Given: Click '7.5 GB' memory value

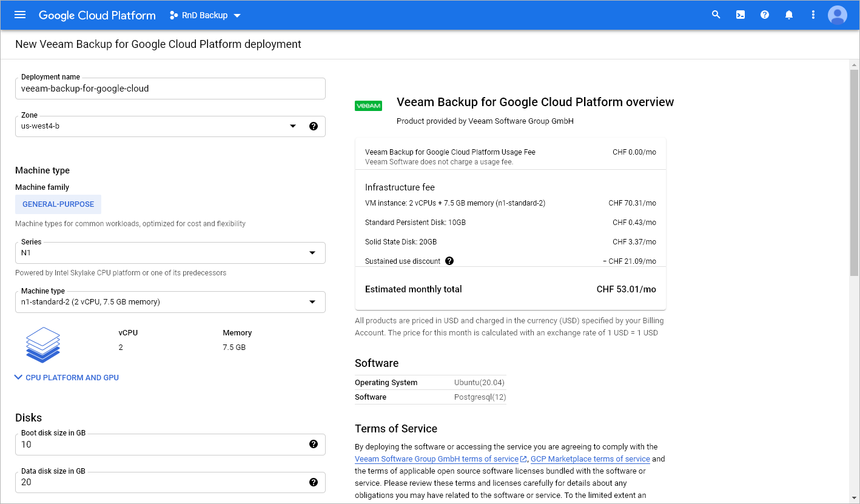Looking at the screenshot, I should click(234, 348).
